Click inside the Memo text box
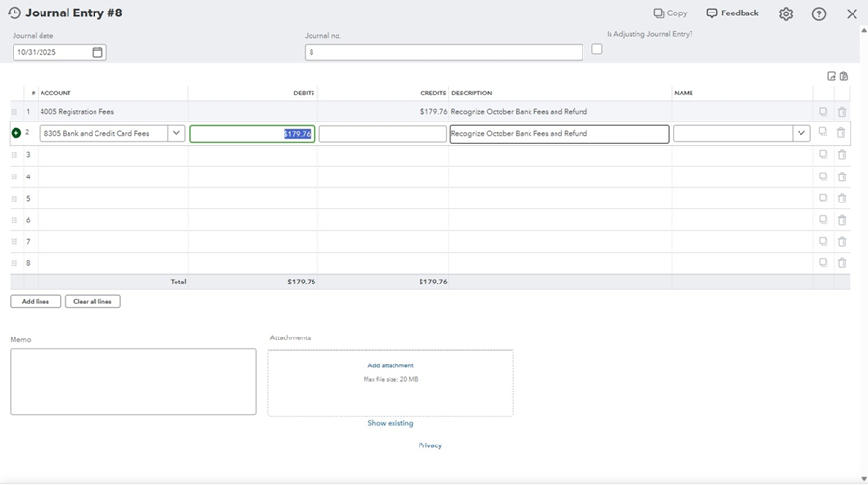 click(x=133, y=382)
